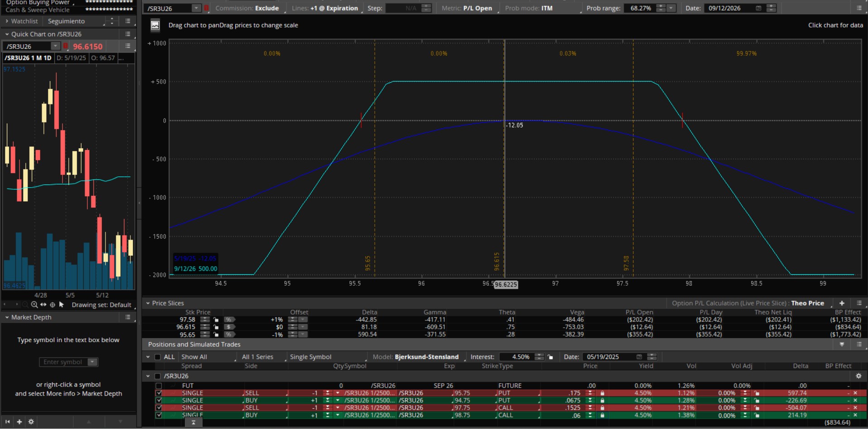Add a price slice with the plus icon

[x=842, y=303]
